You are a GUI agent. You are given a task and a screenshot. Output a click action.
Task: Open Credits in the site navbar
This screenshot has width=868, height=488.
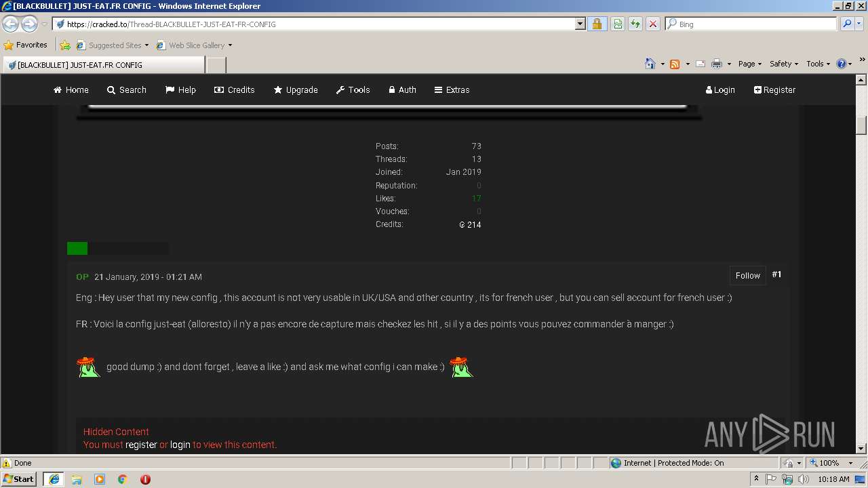(x=235, y=89)
